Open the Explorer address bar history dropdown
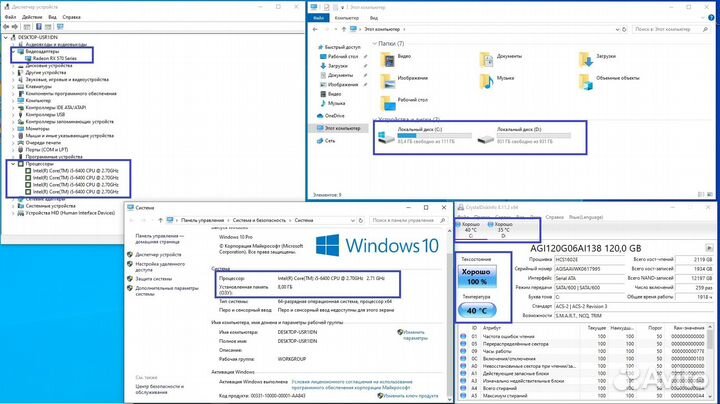The width and height of the screenshot is (720, 404). (617, 29)
